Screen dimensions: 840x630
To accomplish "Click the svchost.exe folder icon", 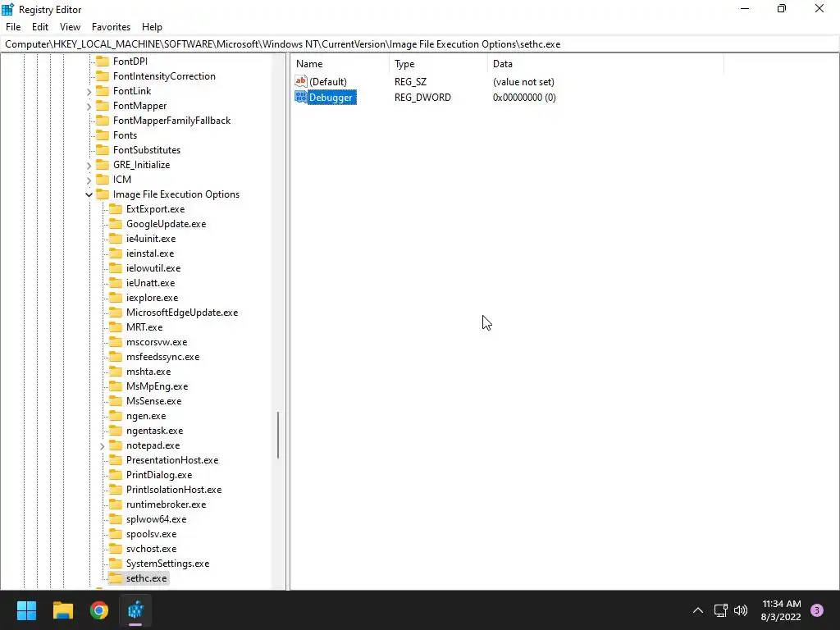I will [116, 549].
